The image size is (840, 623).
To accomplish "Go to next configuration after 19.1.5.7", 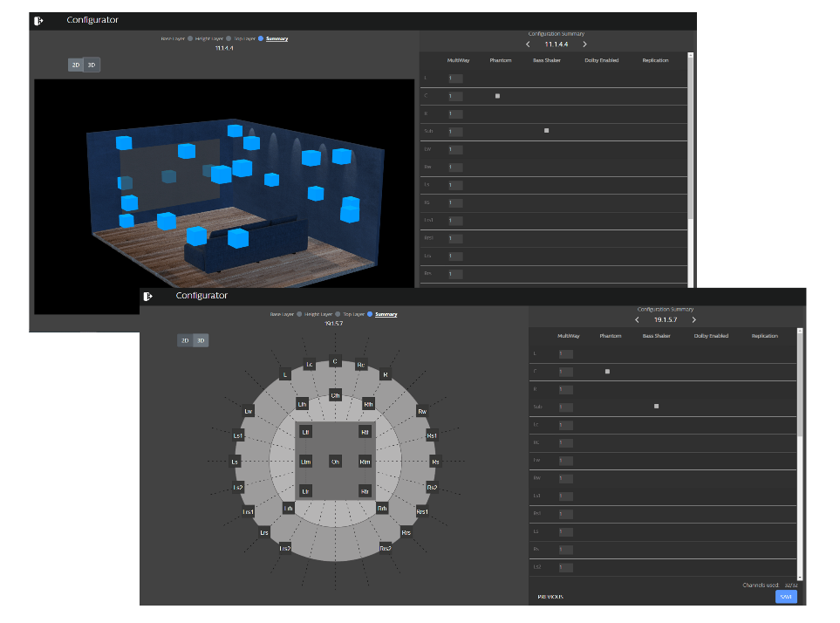I will pyautogui.click(x=693, y=319).
